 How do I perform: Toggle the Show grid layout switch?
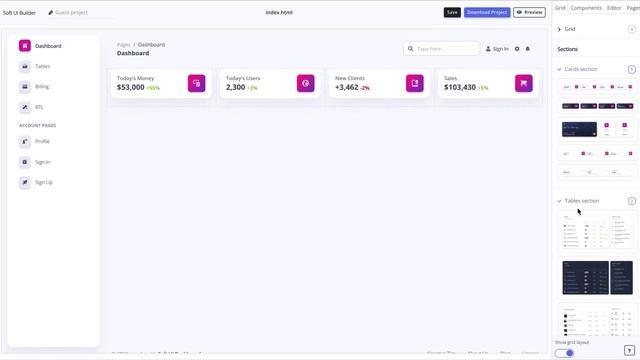point(564,353)
